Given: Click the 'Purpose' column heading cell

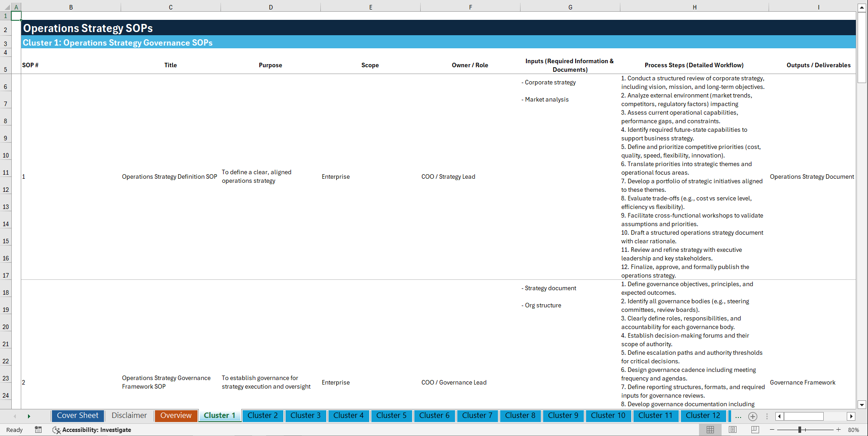Looking at the screenshot, I should [271, 65].
